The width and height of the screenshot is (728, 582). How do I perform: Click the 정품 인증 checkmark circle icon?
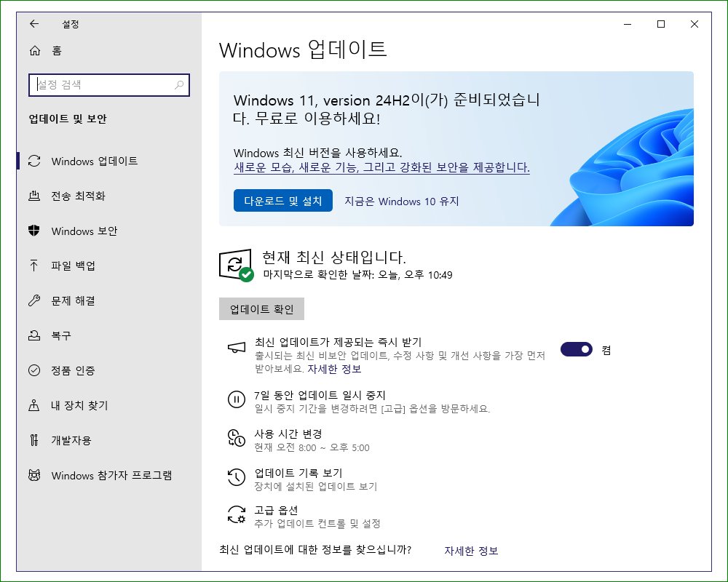click(x=34, y=370)
